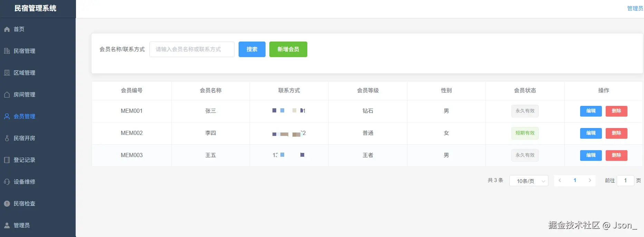Edit member MEM003 王五
The height and width of the screenshot is (237, 644).
[x=591, y=155]
